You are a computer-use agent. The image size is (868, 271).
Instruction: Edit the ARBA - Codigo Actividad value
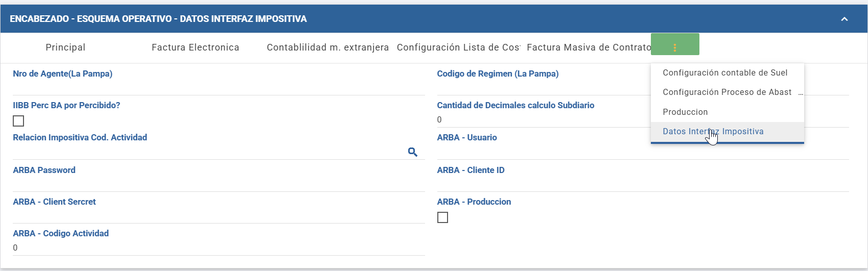point(219,248)
